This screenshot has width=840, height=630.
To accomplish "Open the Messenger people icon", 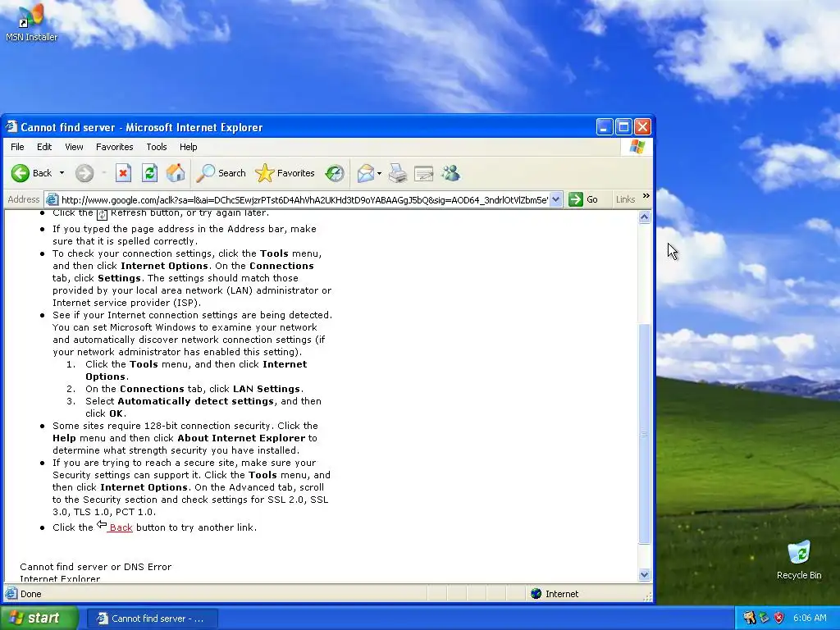I will tap(450, 173).
